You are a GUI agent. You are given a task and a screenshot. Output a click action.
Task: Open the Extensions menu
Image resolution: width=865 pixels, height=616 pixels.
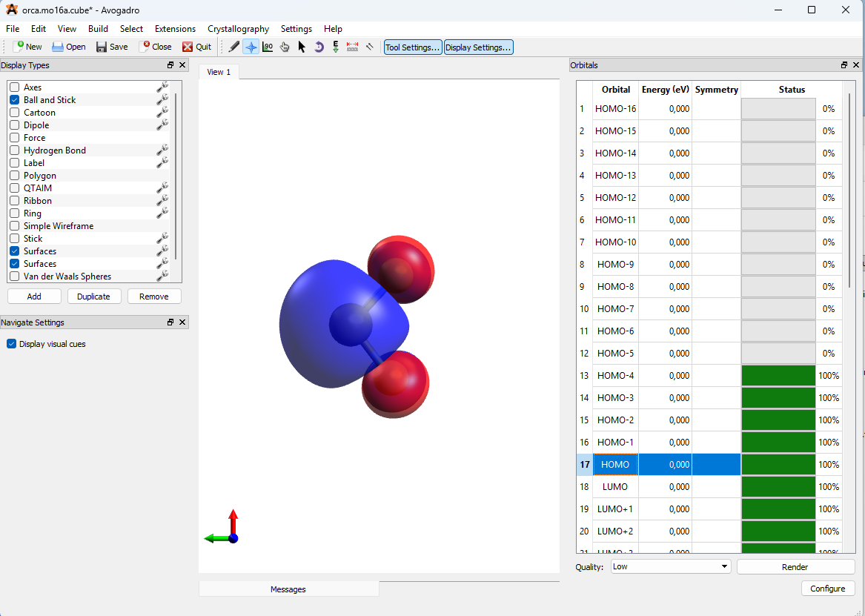[x=175, y=29]
